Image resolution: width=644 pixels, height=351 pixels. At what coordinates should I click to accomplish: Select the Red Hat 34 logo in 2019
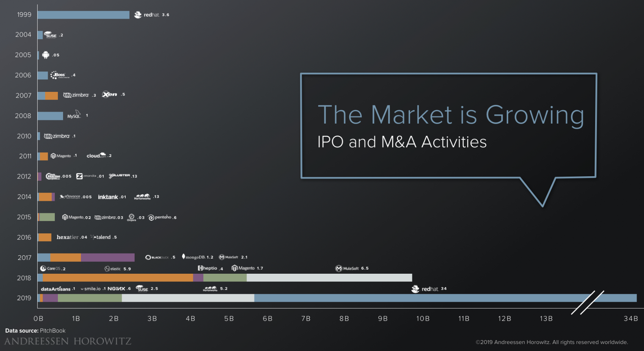pos(425,289)
